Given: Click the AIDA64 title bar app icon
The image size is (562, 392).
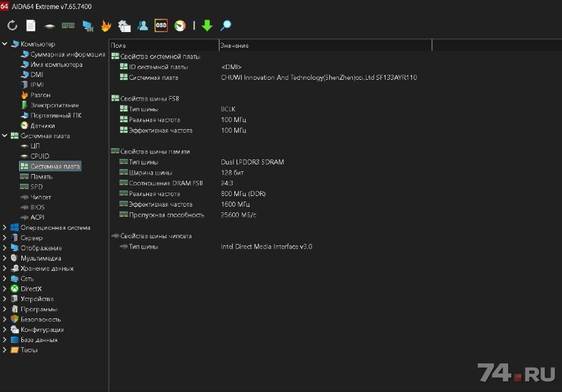Looking at the screenshot, I should 4,6.
